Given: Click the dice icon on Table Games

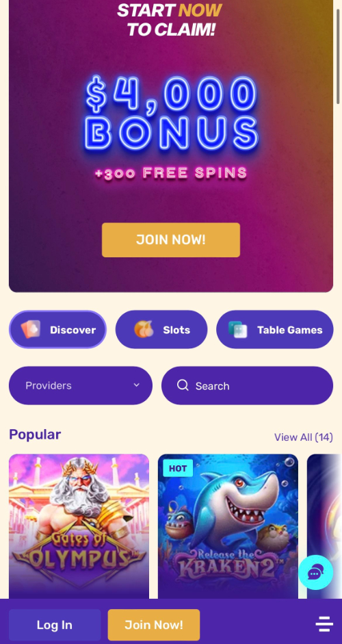Looking at the screenshot, I should [238, 329].
